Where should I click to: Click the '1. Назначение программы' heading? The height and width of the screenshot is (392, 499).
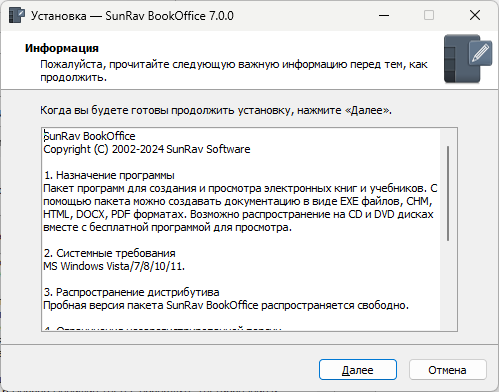click(x=109, y=175)
